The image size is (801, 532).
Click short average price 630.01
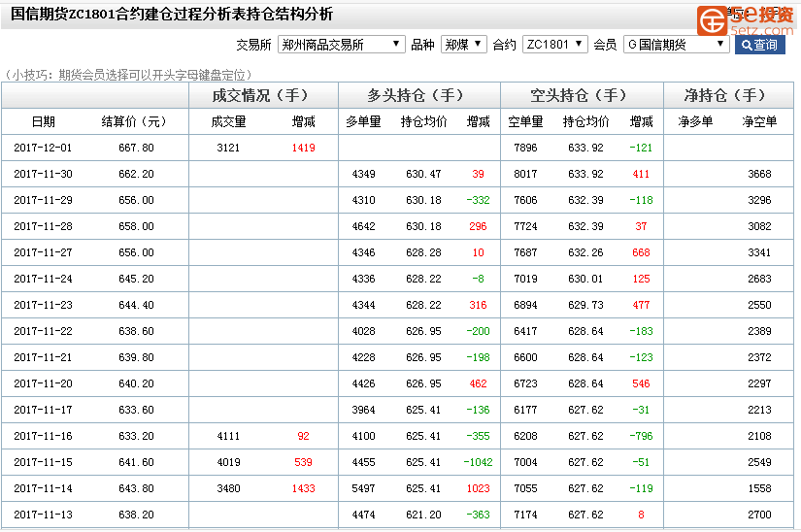click(x=585, y=279)
